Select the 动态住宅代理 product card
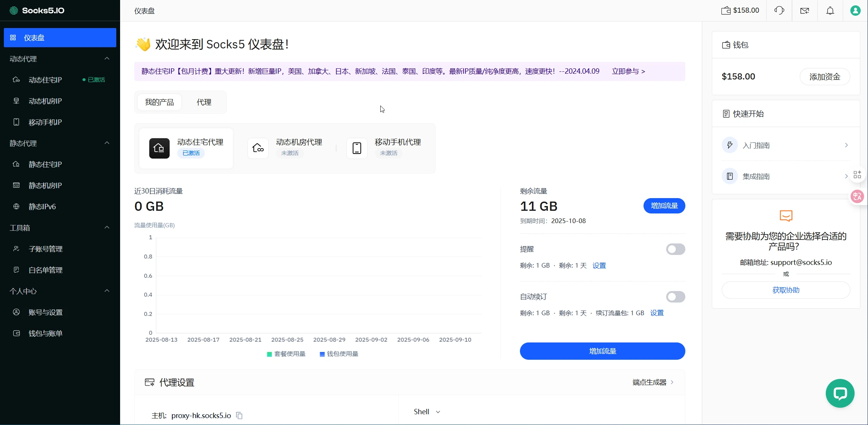Screen dimensions: 868x425 click(186, 148)
